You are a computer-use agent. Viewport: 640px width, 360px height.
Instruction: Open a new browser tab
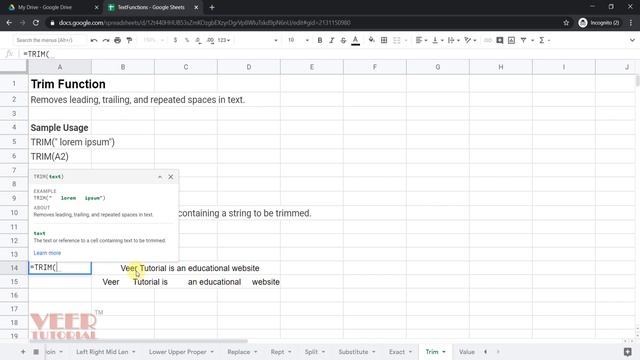(212, 7)
